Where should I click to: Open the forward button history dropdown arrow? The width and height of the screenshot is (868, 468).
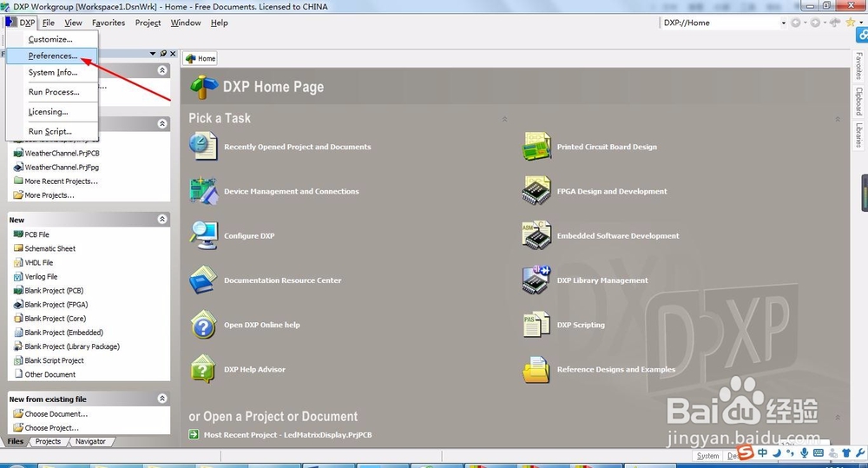(825, 23)
